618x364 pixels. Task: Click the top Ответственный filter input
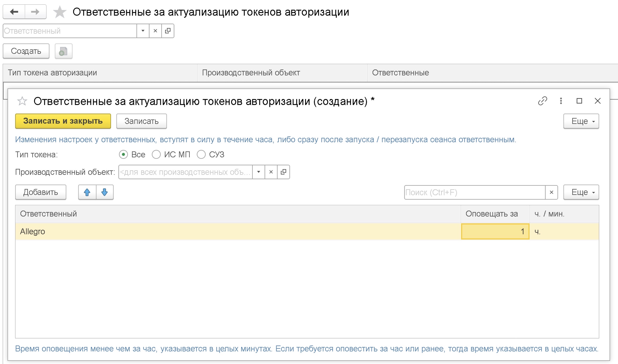point(70,31)
